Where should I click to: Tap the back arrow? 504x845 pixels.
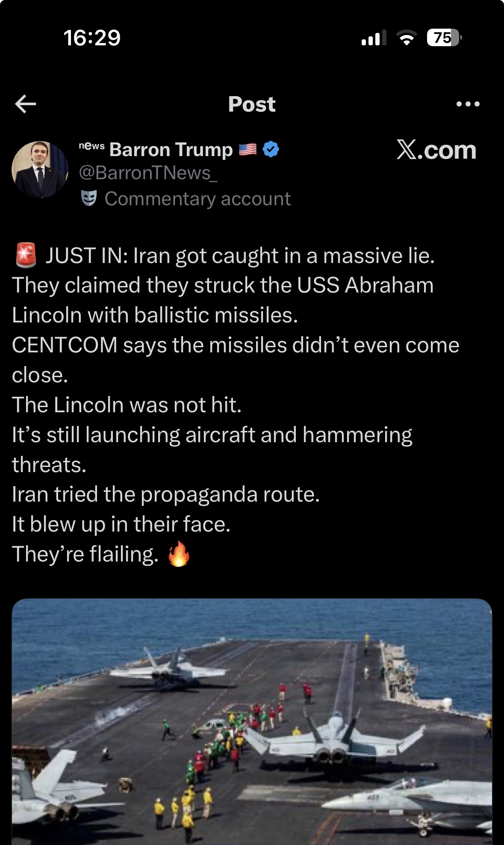click(26, 104)
